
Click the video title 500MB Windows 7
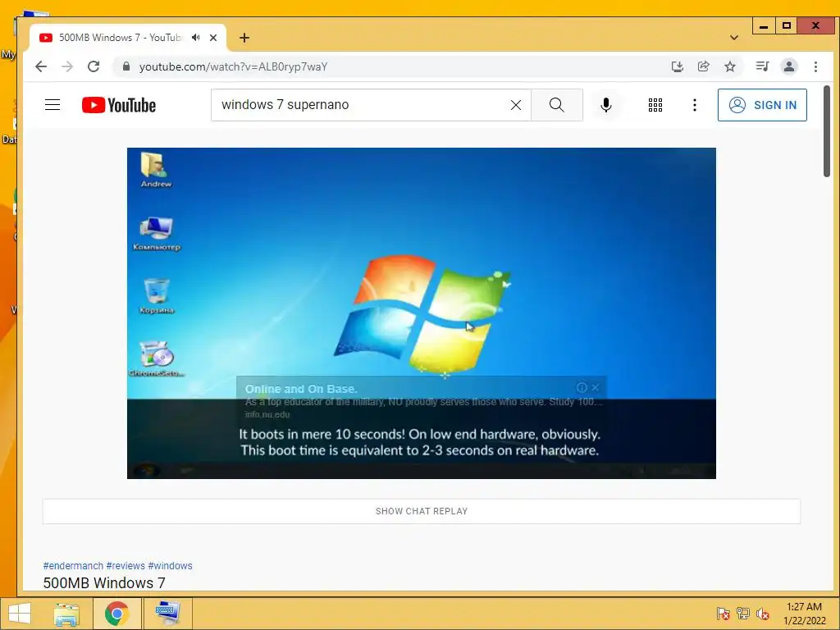[104, 583]
